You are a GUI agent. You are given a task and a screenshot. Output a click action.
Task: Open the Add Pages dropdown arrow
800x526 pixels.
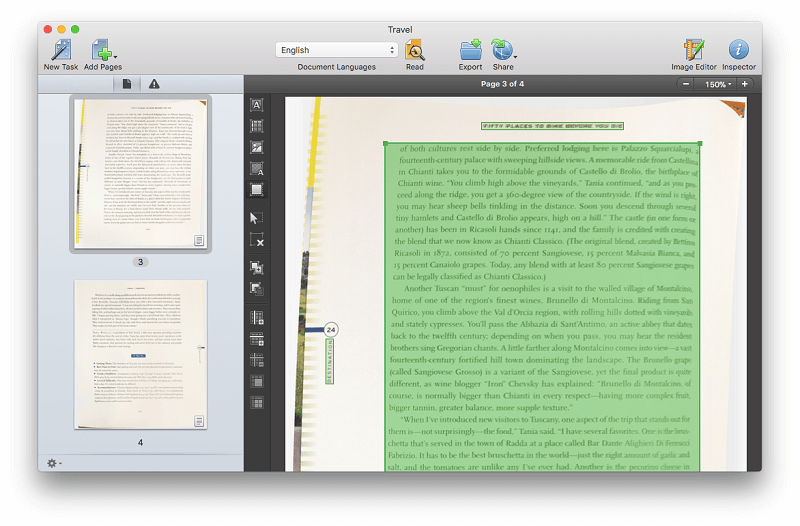point(116,57)
